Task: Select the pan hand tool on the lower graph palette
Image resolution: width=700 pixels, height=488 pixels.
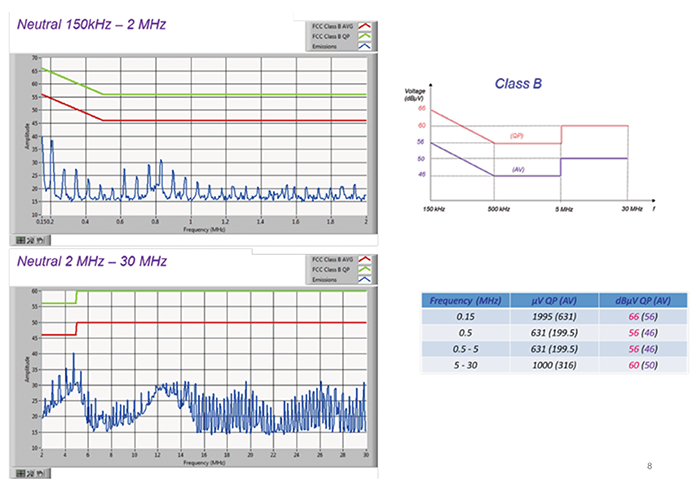Action: [x=41, y=473]
